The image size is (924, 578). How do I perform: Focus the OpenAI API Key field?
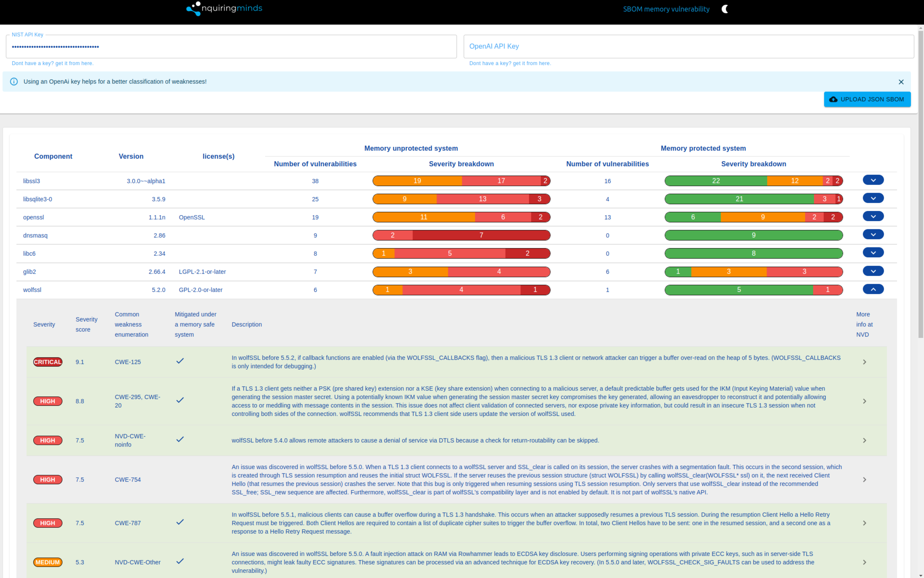pos(689,46)
